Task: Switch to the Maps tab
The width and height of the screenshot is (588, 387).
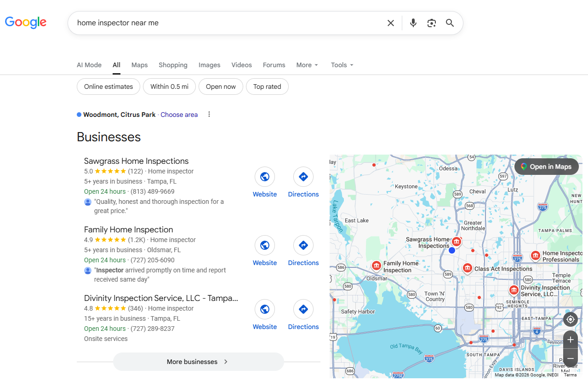Action: point(140,65)
